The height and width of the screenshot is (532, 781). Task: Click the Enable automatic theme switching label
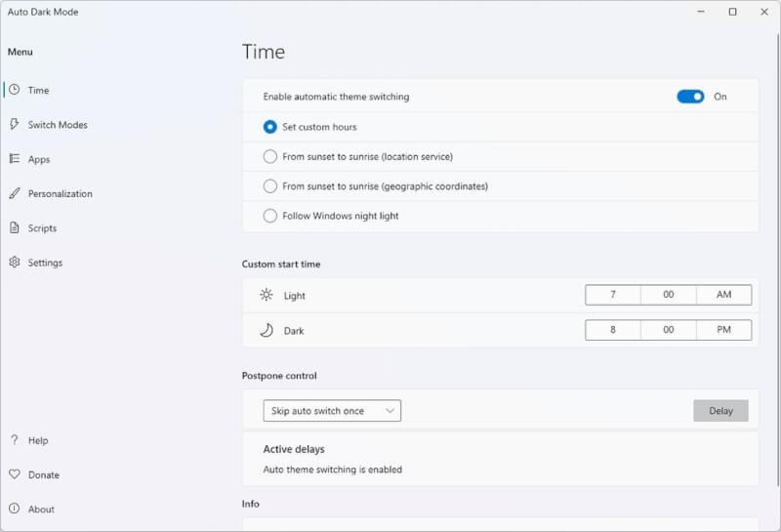[x=336, y=97]
